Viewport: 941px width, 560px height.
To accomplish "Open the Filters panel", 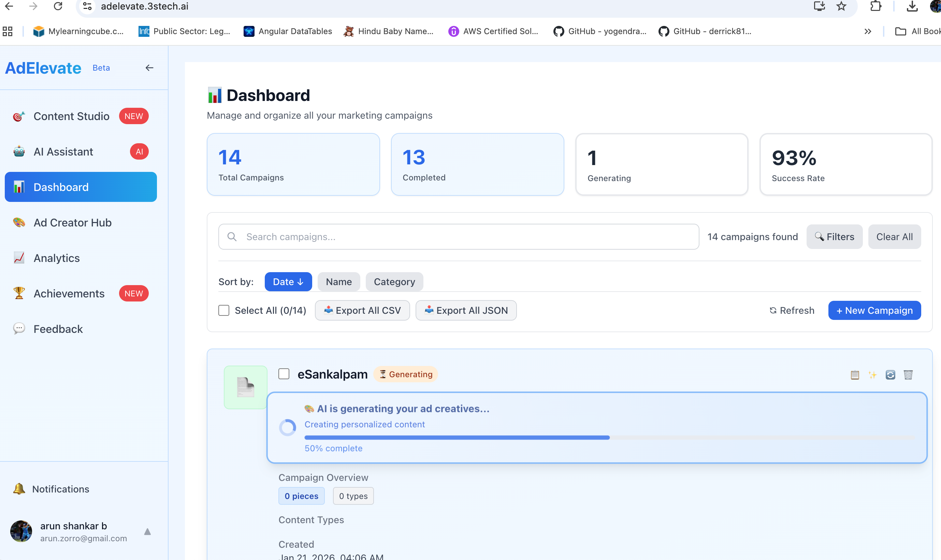I will 834,237.
